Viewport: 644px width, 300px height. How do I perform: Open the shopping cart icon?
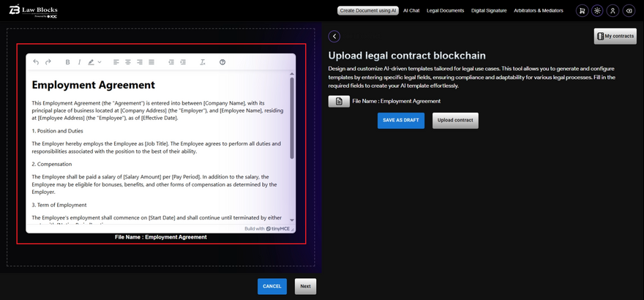pyautogui.click(x=582, y=11)
